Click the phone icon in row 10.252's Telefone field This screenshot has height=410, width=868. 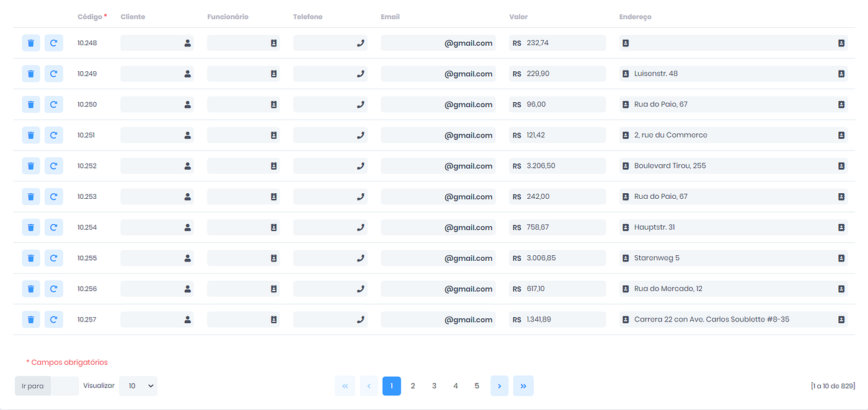point(360,165)
